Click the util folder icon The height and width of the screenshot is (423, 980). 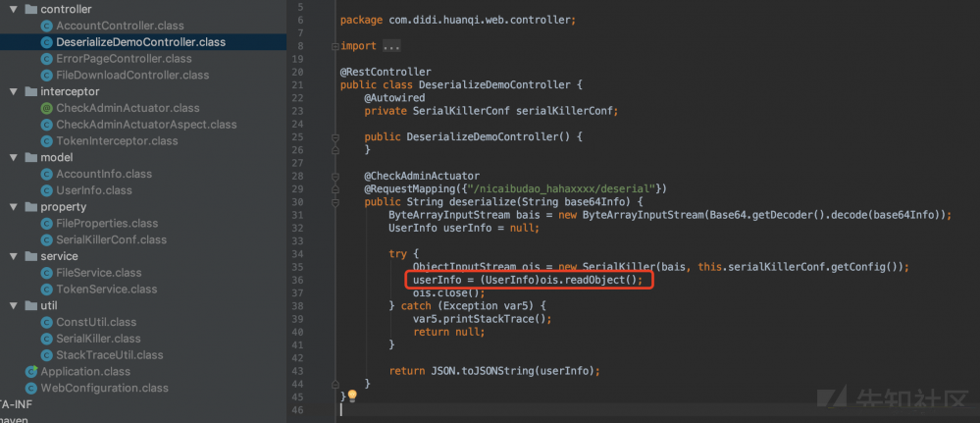click(x=30, y=306)
